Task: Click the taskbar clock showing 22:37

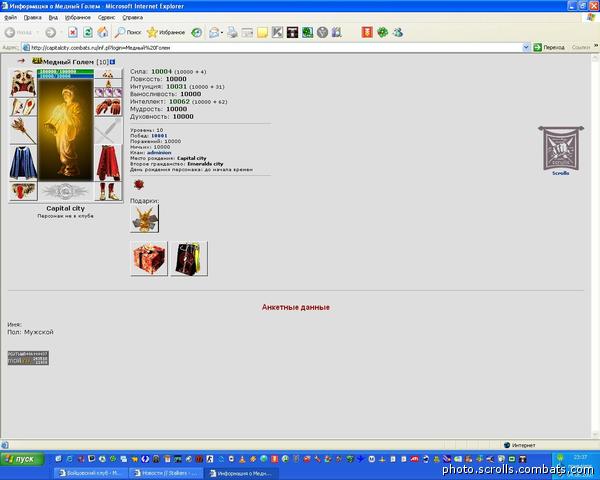Action: [x=580, y=457]
